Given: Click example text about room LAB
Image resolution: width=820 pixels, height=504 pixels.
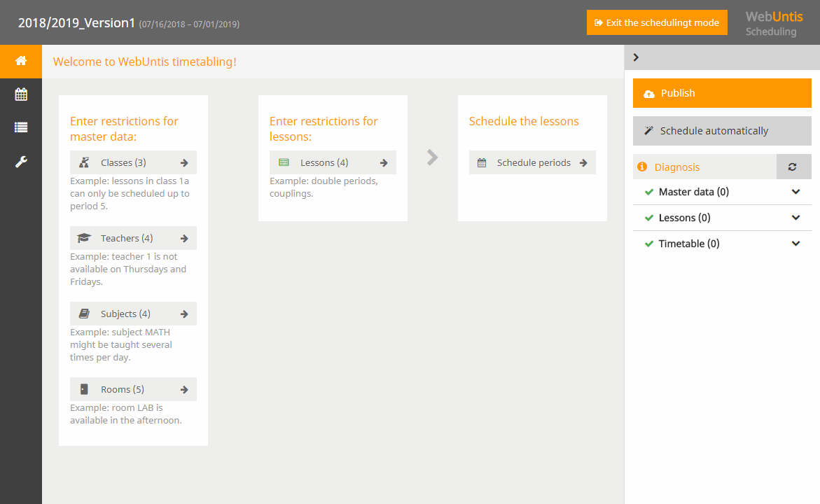Looking at the screenshot, I should [126, 414].
